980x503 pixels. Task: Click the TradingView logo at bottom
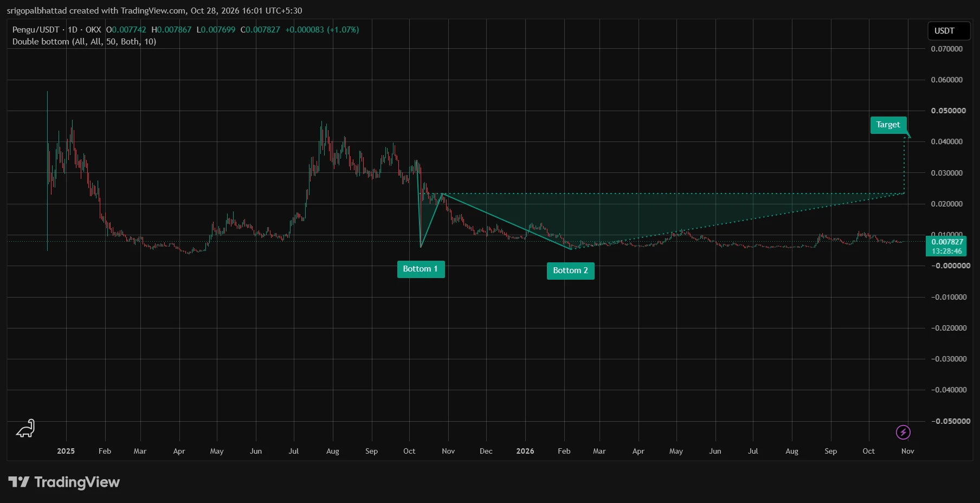pos(64,482)
